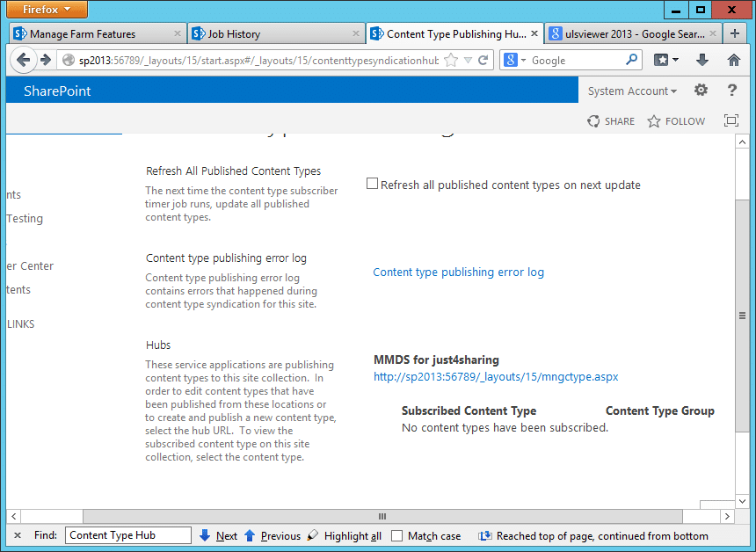Click the SHARE button
The height and width of the screenshot is (552, 756).
click(x=611, y=121)
